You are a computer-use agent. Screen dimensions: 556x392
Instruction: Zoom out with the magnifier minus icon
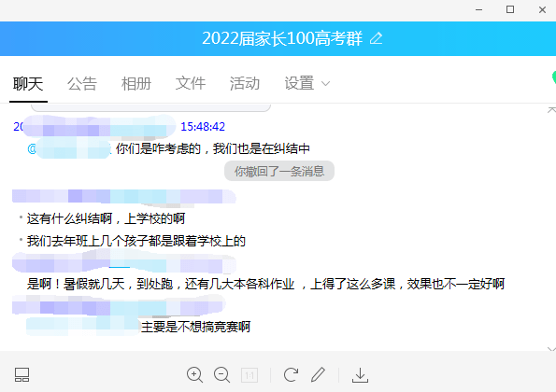click(222, 374)
